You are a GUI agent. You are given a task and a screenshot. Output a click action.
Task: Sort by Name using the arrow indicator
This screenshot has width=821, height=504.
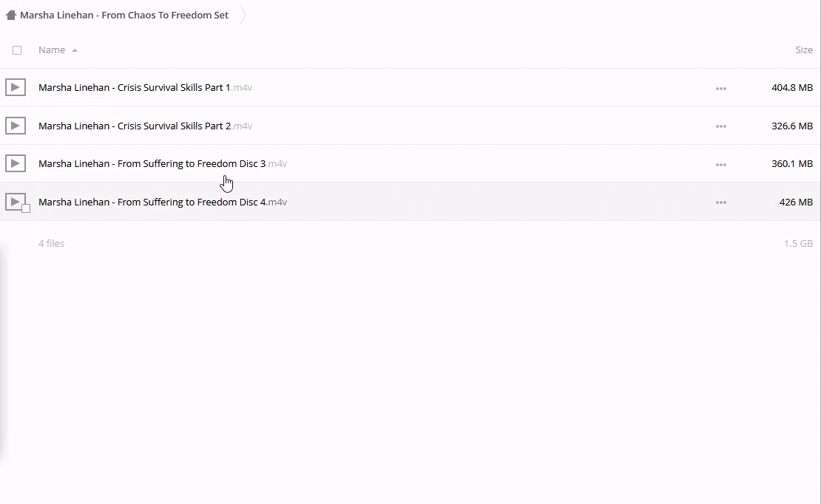point(75,50)
